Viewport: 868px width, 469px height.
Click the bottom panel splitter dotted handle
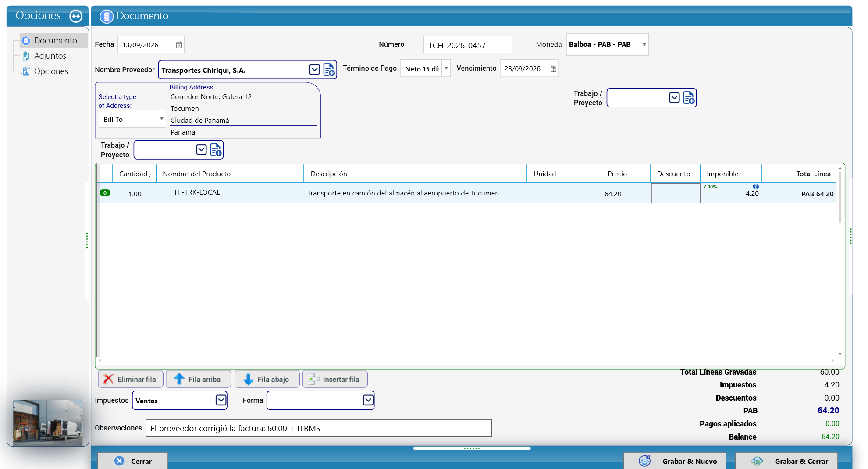[x=472, y=448]
